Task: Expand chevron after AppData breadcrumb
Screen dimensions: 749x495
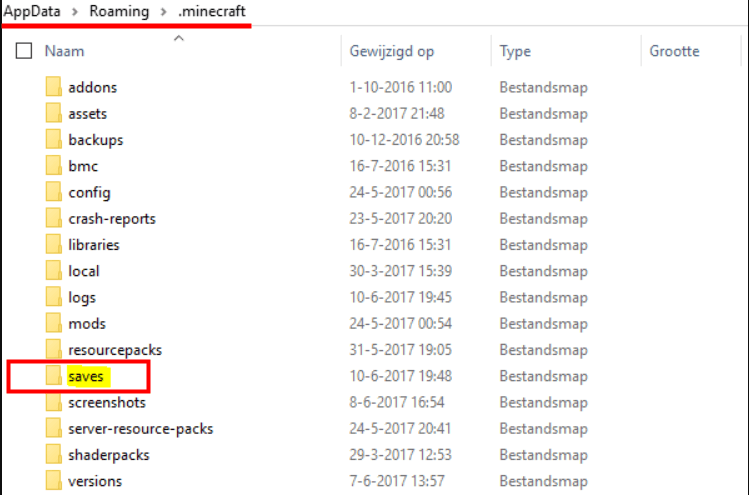Action: [75, 11]
